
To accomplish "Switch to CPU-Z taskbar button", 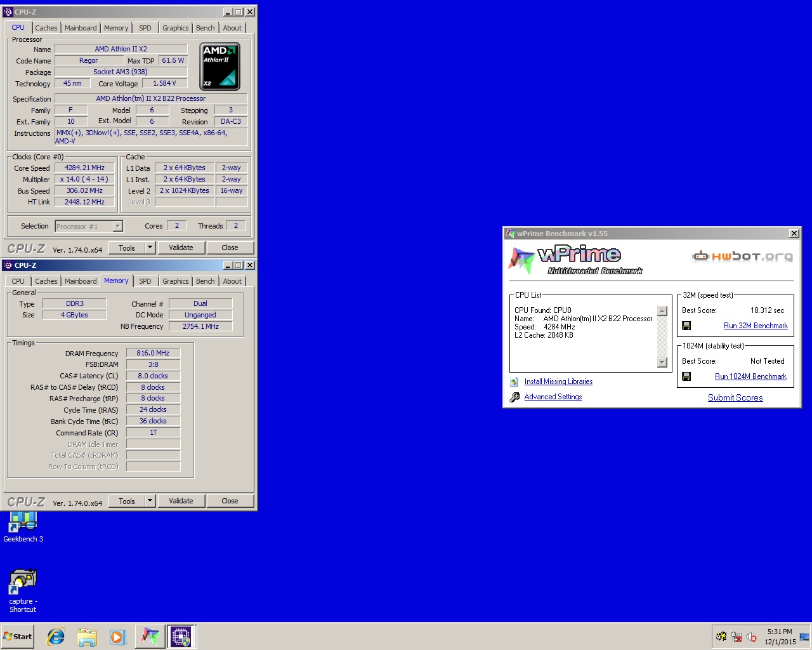I will click(181, 636).
